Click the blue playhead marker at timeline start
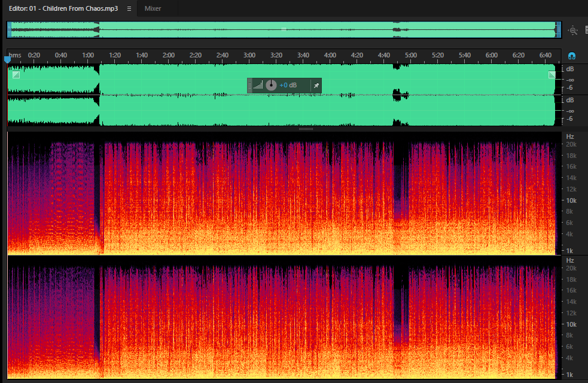 [8, 59]
